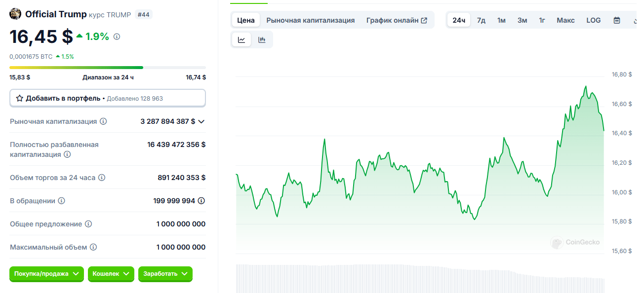
Task: Select the Цена tab
Action: click(x=246, y=20)
